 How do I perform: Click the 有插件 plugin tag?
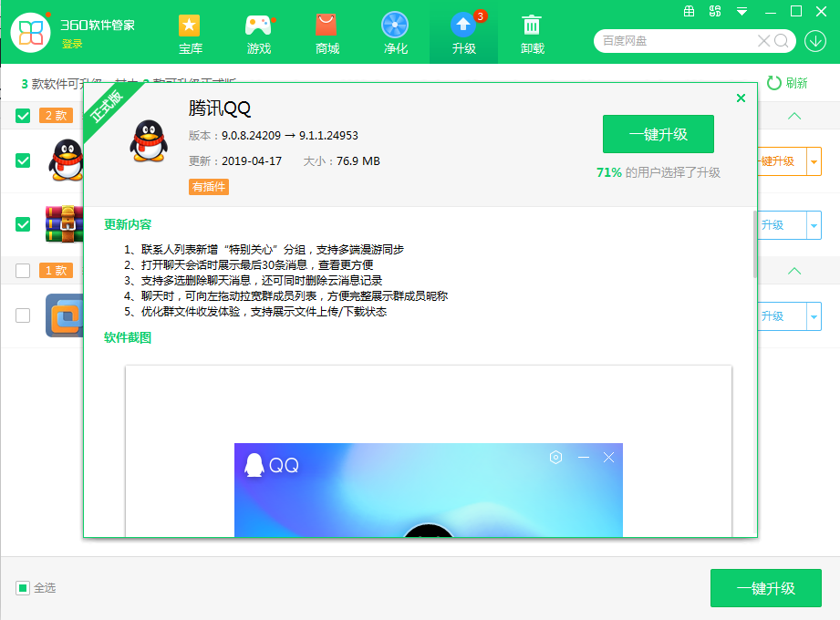point(209,187)
